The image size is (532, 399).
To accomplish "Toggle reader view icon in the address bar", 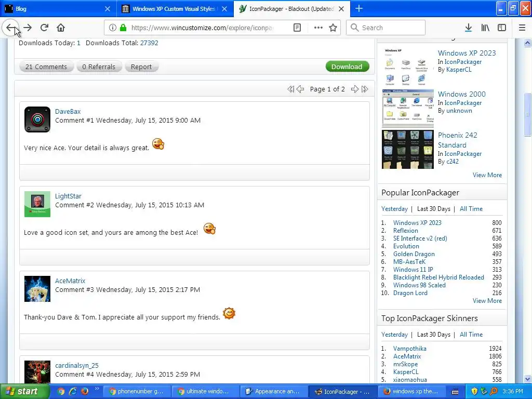I will (297, 28).
